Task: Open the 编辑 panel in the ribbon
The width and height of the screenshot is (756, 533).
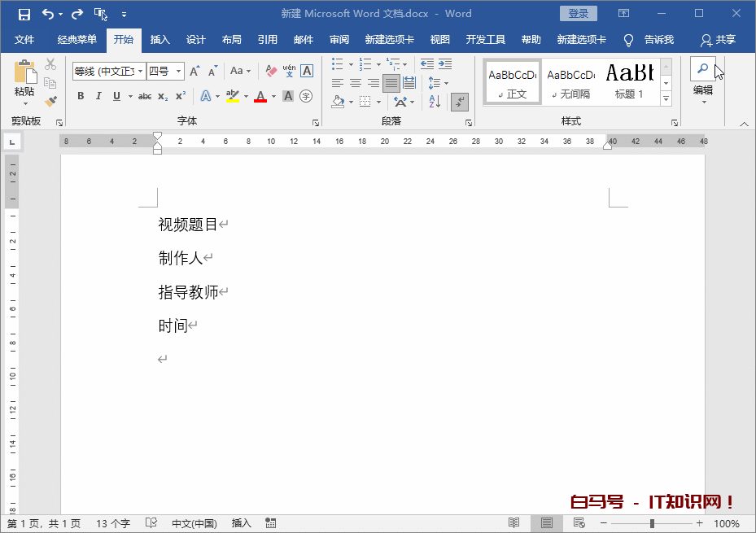Action: [x=705, y=90]
